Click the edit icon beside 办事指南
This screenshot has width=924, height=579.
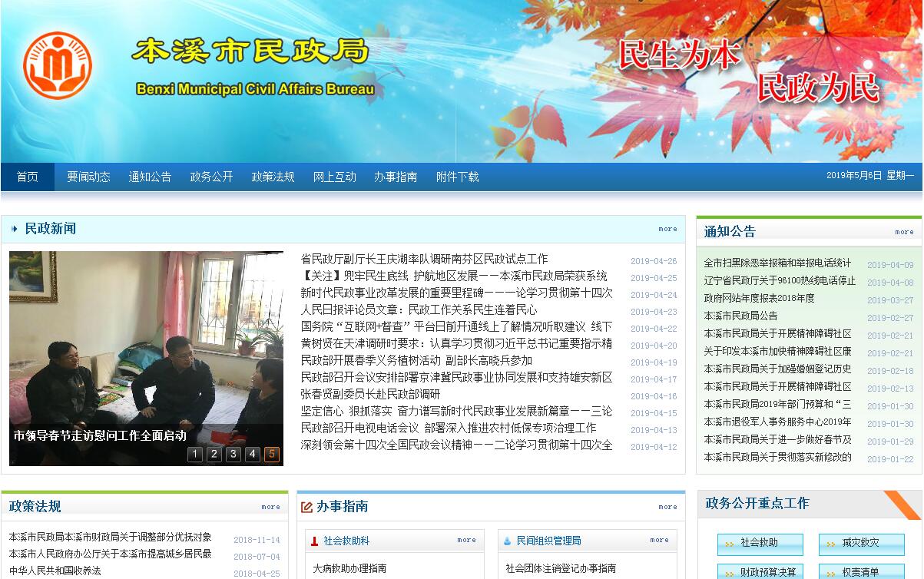[x=306, y=507]
